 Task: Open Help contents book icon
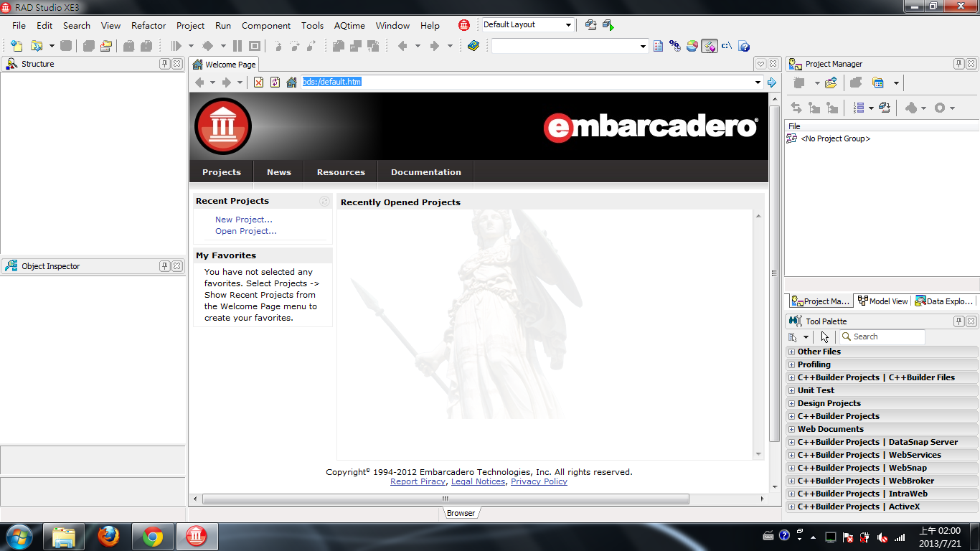[x=473, y=46]
